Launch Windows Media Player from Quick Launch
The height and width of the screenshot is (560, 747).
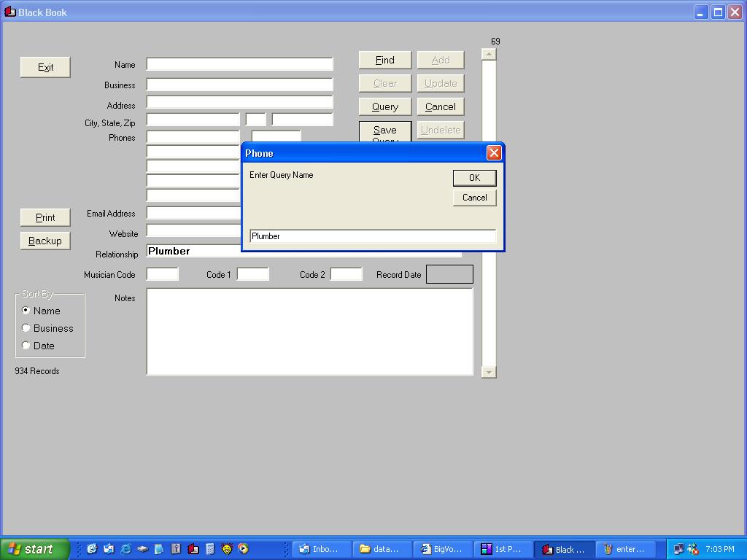coord(244,549)
